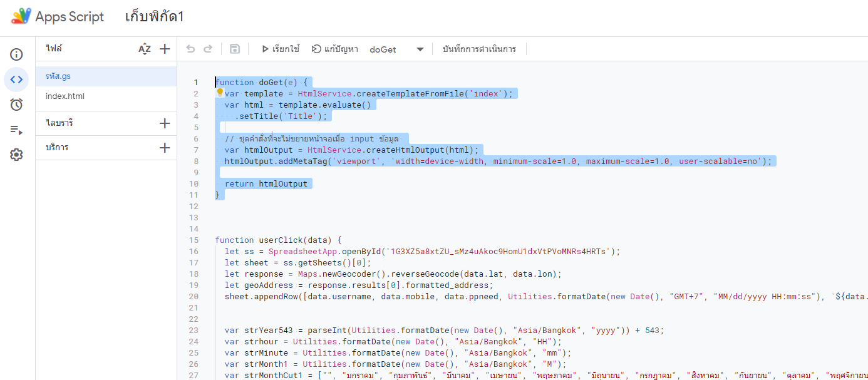Viewport: 868px width, 380px height.
Task: Click 'function userClick(data)' code line
Action: [278, 240]
